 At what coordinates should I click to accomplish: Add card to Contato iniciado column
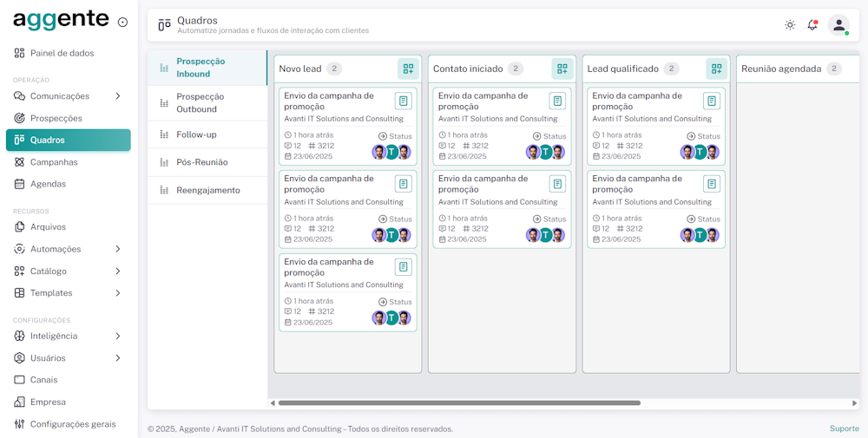562,69
